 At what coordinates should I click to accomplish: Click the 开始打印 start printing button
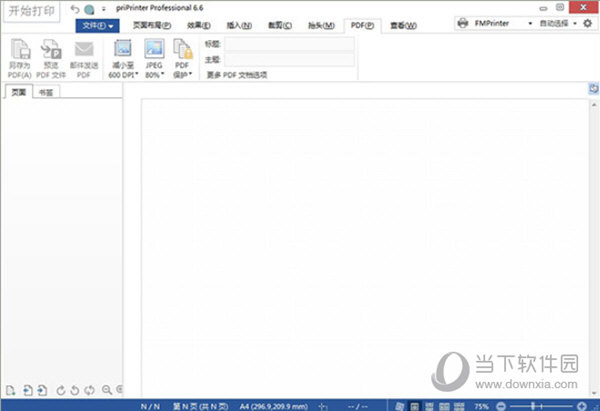tap(32, 11)
